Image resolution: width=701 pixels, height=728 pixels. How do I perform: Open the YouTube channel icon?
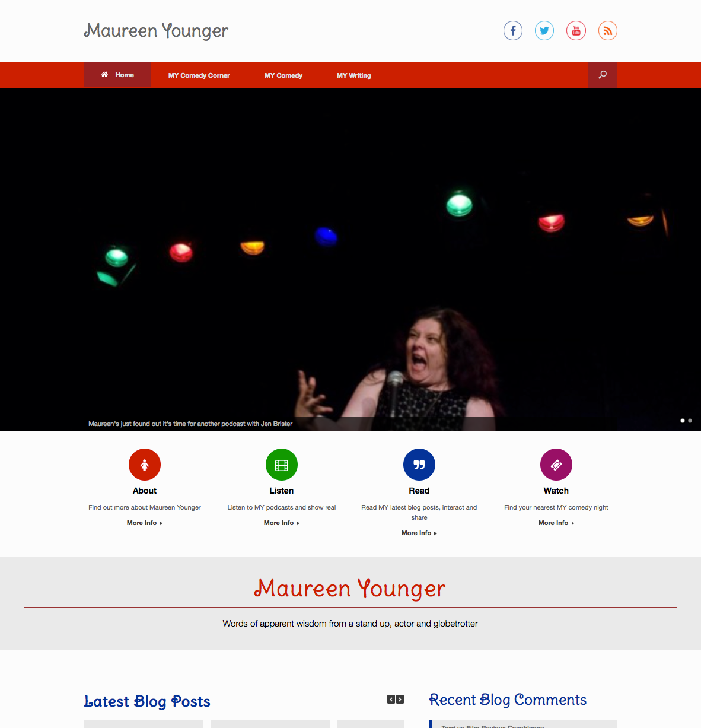(576, 31)
